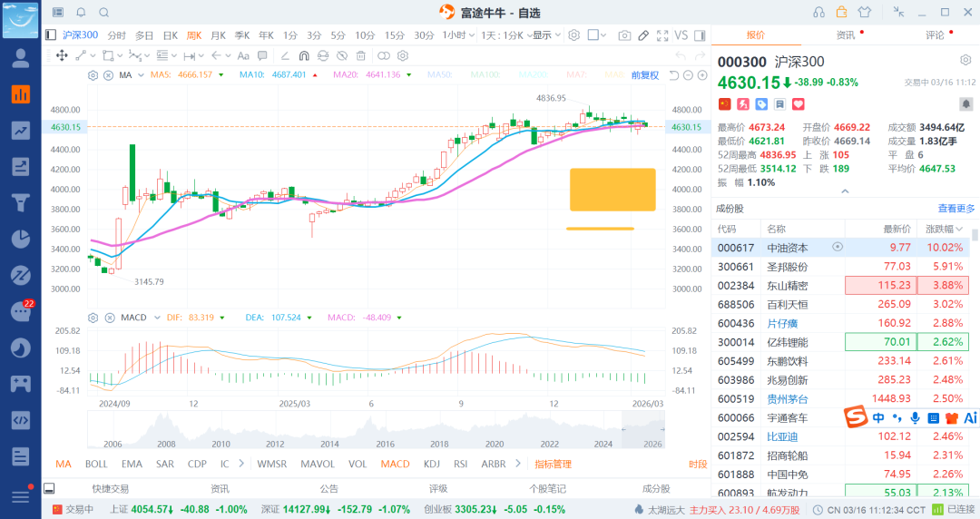Close the MA indicator with X icon
The height and width of the screenshot is (519, 980).
pyautogui.click(x=109, y=74)
